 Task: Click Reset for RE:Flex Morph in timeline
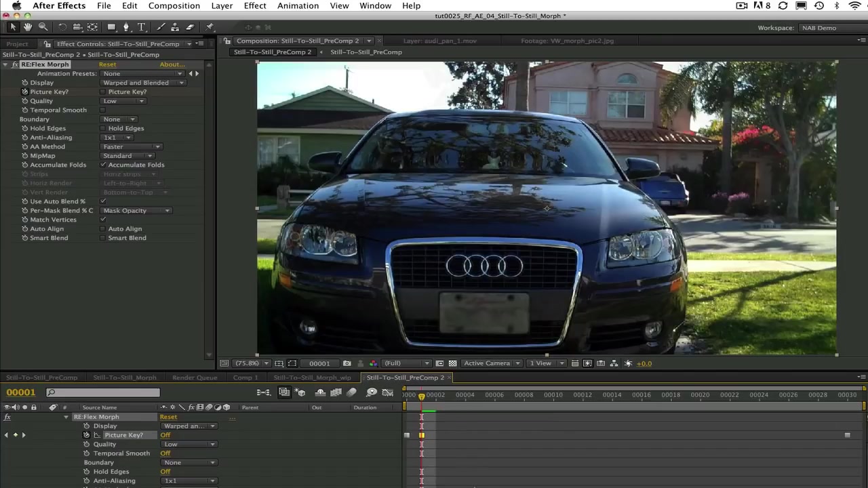coord(168,417)
